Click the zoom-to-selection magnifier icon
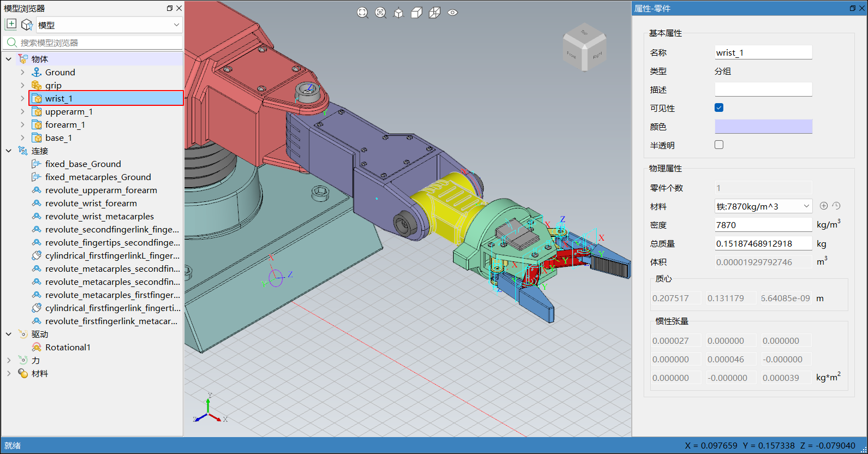 click(x=381, y=13)
